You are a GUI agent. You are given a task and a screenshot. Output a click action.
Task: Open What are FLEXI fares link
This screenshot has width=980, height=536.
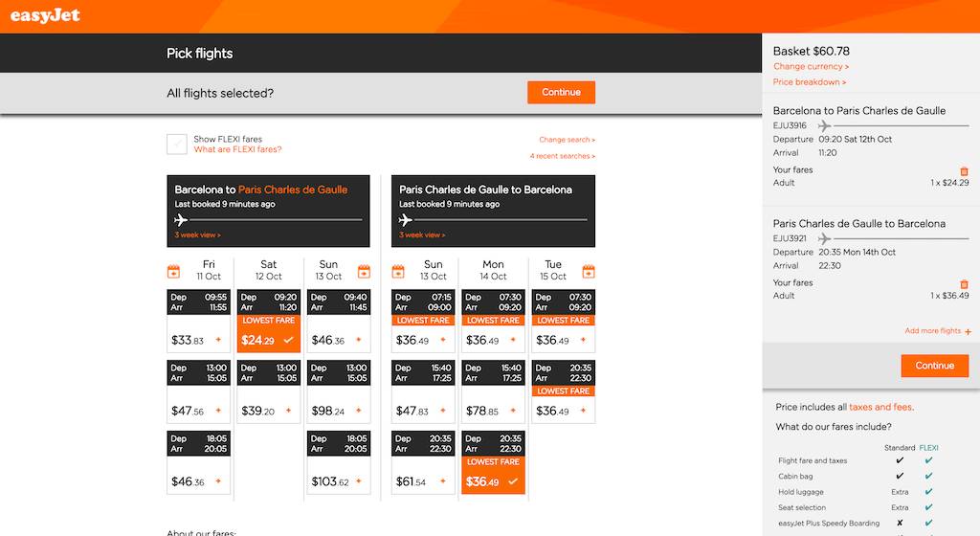[x=237, y=149]
